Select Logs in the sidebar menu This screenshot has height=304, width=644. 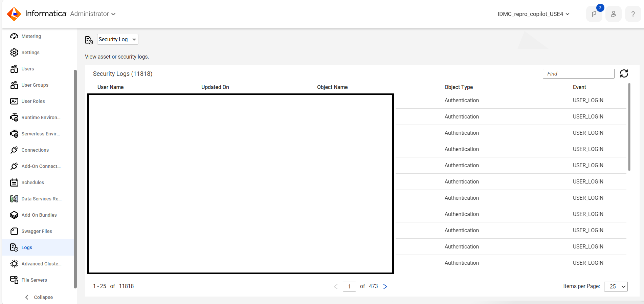coord(38,247)
